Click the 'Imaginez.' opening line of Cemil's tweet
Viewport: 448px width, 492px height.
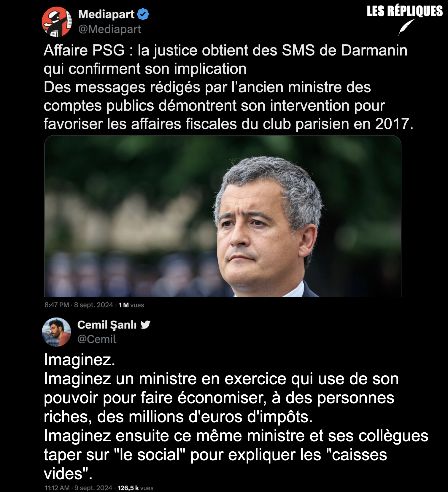80,360
